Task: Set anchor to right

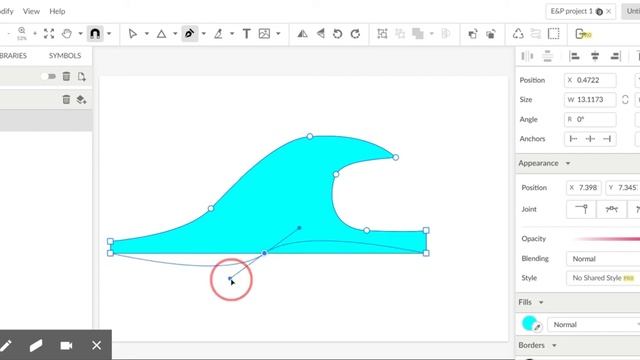Action: tap(607, 139)
